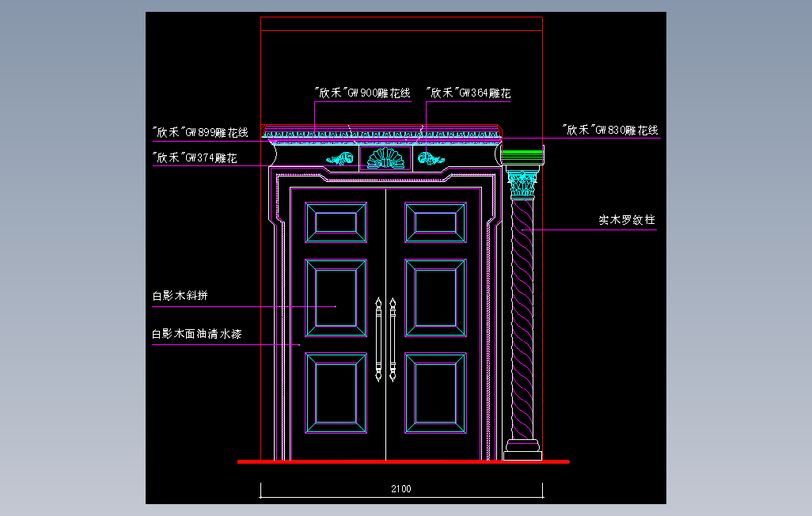812x516 pixels.
Task: Select the bottom-left door panel
Action: pos(336,393)
